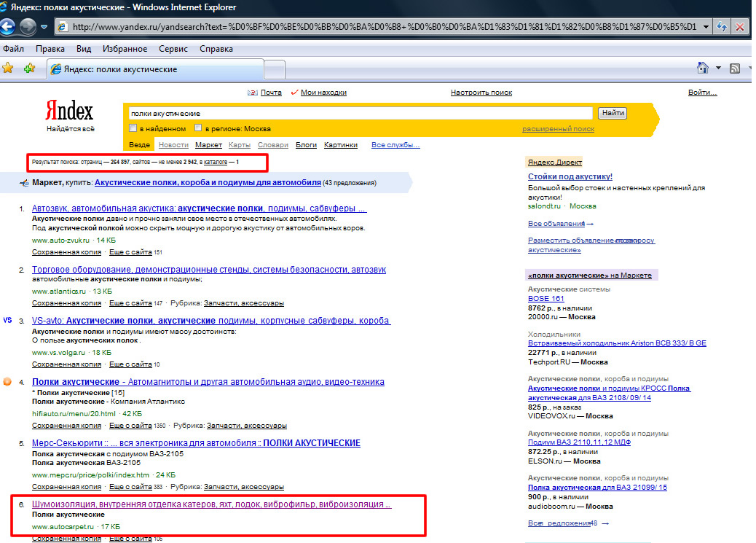The height and width of the screenshot is (543, 756).
Task: Click the RSS feeds icon
Action: pos(735,68)
